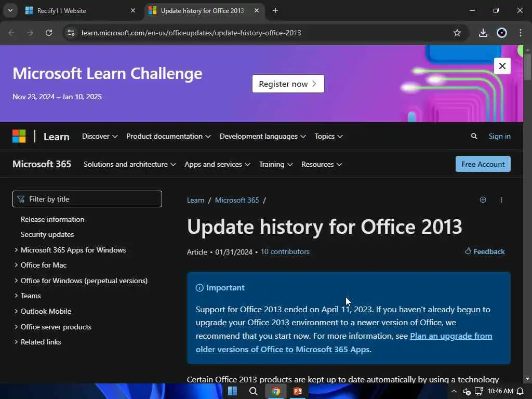Click the PowerPoint icon on the taskbar

(298, 391)
